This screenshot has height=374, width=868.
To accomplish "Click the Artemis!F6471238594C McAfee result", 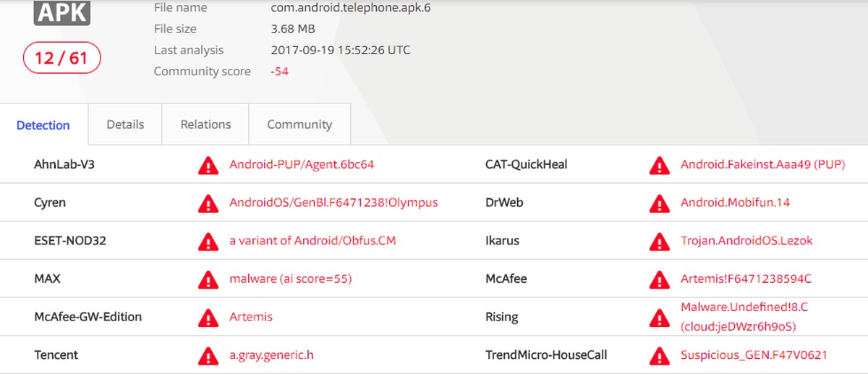I will 746,279.
